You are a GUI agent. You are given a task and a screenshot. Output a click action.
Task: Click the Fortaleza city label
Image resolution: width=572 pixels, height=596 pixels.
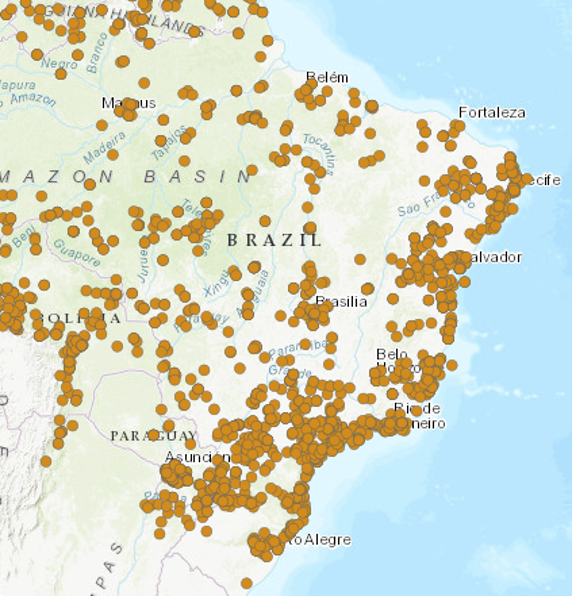[x=492, y=113]
